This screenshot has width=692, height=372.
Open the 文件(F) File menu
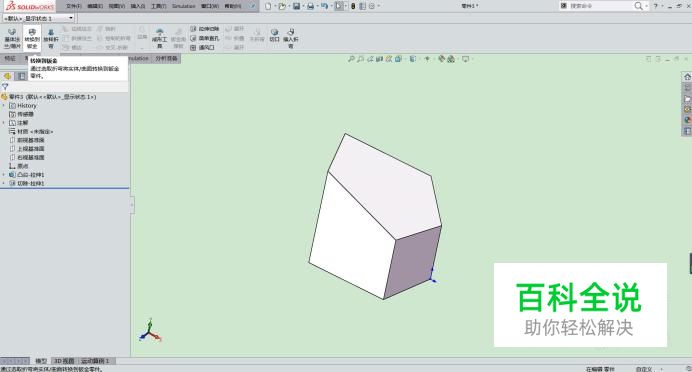pos(74,6)
